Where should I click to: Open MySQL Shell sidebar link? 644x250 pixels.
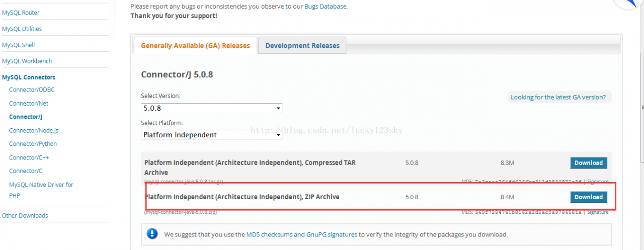click(18, 45)
